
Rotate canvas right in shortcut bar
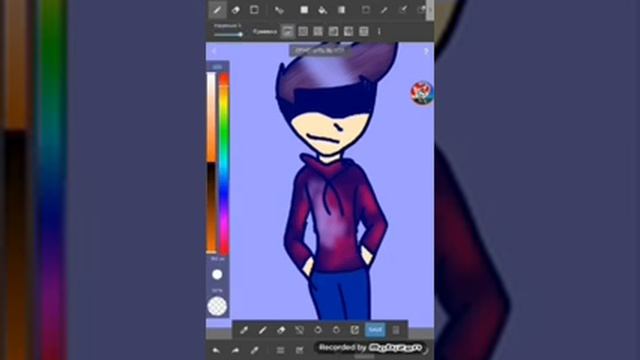(336, 330)
